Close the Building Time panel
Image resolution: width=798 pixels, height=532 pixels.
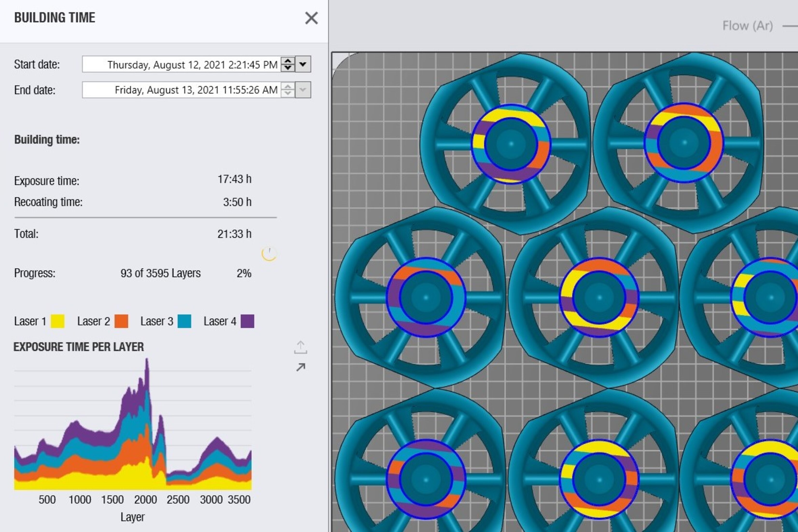[x=311, y=18]
